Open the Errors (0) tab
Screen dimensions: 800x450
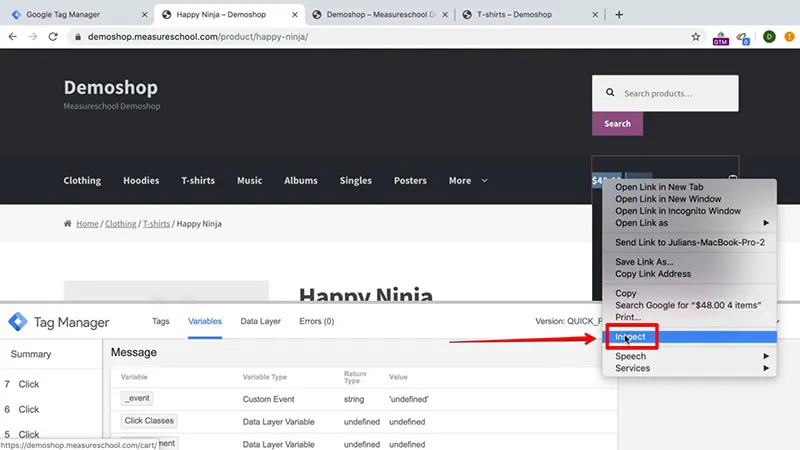316,321
